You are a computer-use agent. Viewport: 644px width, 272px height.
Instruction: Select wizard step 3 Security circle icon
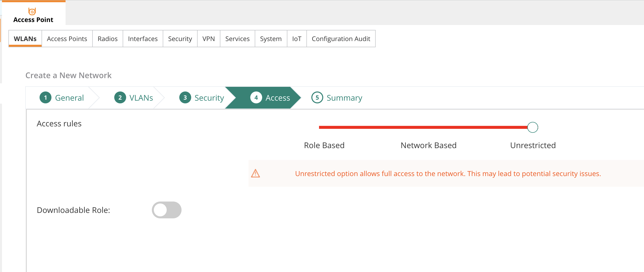(185, 97)
